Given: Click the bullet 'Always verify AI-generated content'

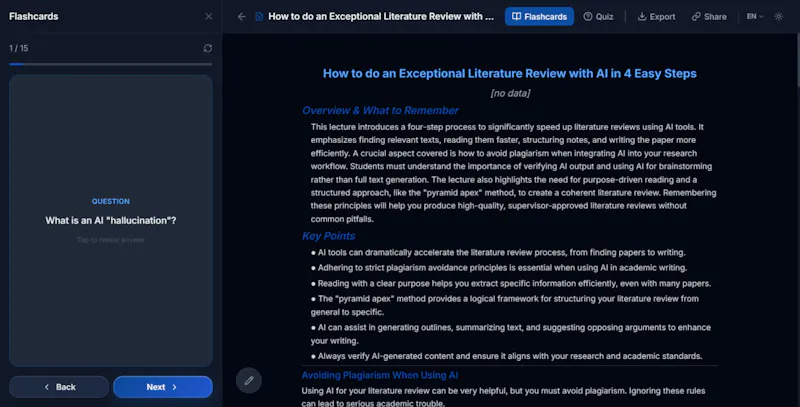Looking at the screenshot, I should pyautogui.click(x=507, y=356).
